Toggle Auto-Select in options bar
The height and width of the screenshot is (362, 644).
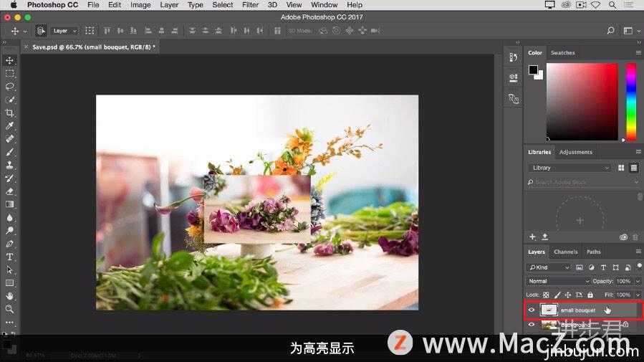click(x=41, y=30)
